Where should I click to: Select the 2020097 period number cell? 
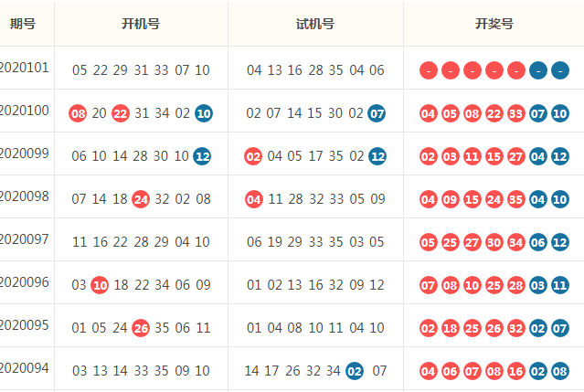pos(24,239)
